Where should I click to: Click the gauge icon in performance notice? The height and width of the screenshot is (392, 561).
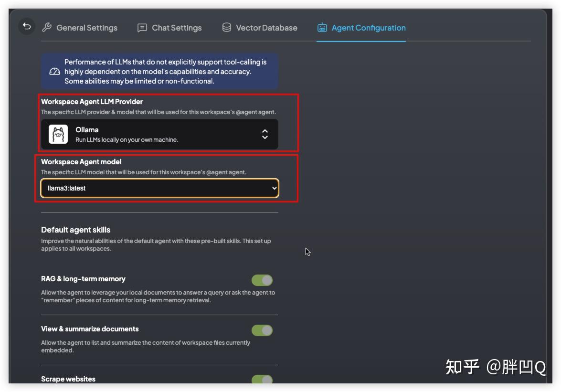(54, 72)
